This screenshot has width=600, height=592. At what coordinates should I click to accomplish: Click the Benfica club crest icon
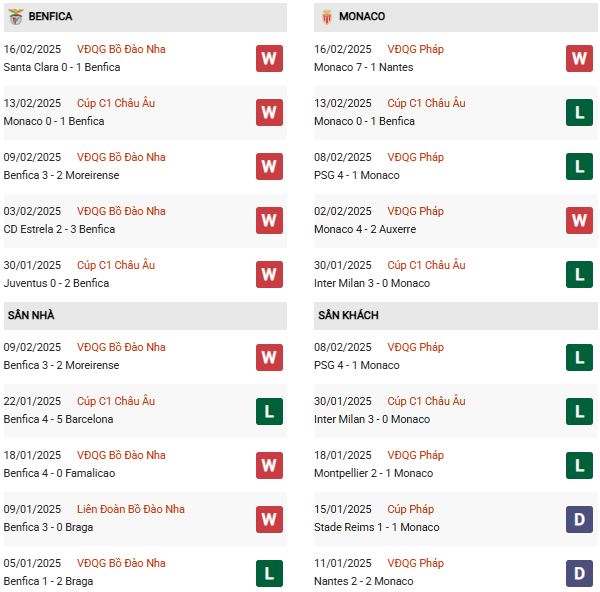(x=16, y=17)
